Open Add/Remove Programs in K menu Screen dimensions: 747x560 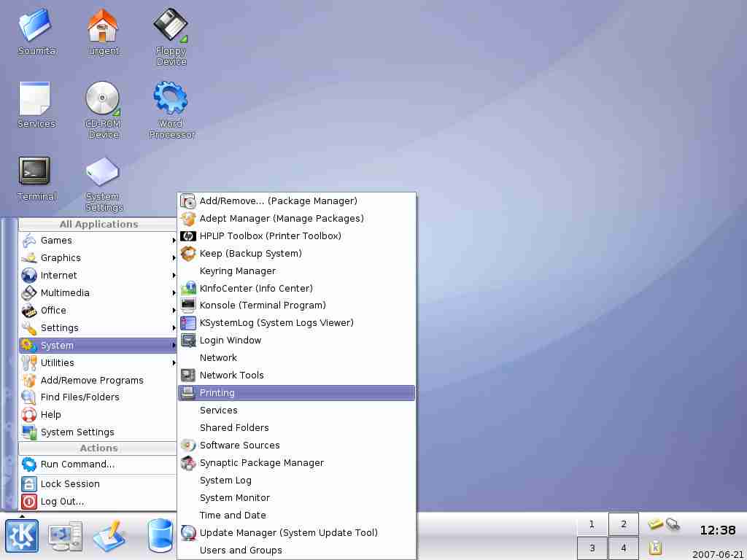pyautogui.click(x=98, y=381)
